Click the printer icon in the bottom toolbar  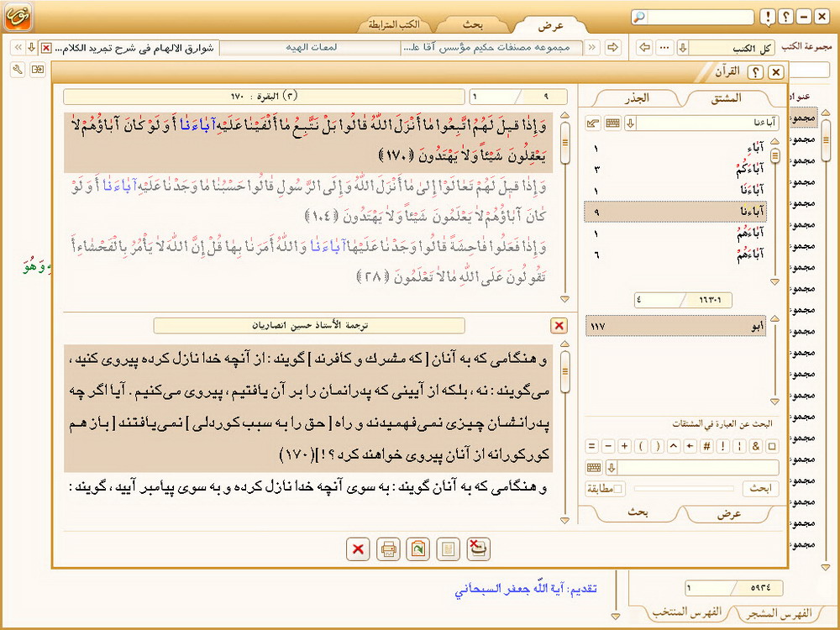388,549
